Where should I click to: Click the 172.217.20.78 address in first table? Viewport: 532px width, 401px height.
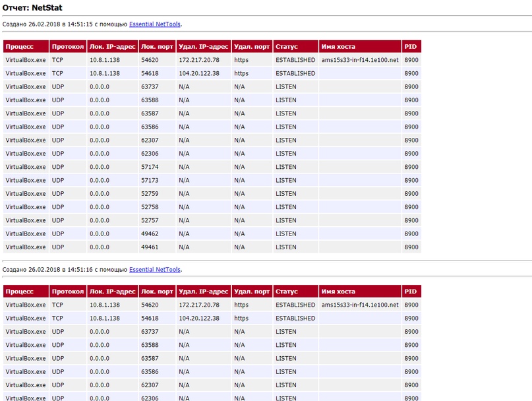click(198, 60)
